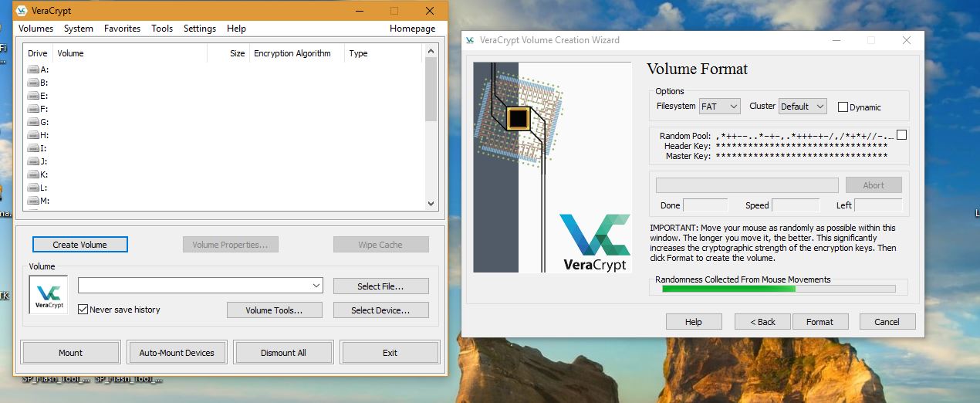Open the Volumes menu
This screenshot has height=403, width=980.
36,29
